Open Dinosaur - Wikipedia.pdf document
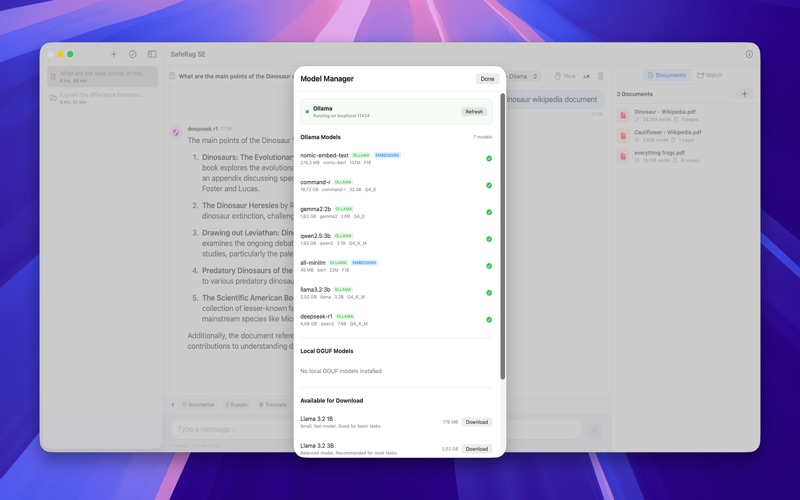 (685, 115)
